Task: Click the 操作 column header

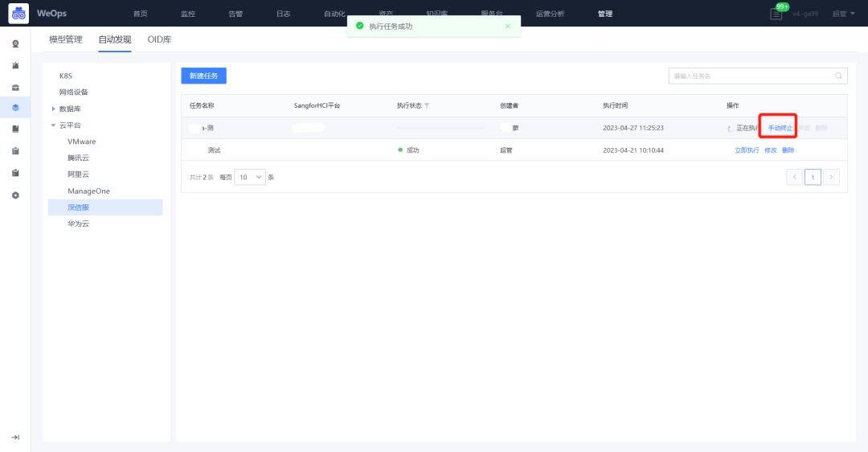Action: click(732, 105)
